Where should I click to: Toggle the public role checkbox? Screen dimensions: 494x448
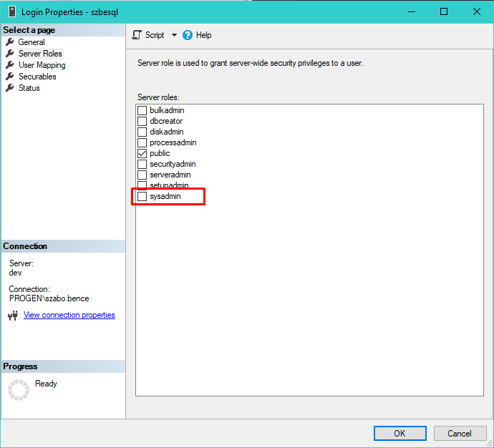point(142,153)
